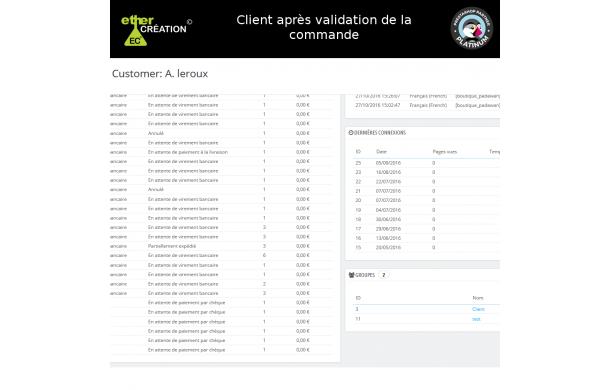Click the 'Nom' column header in Groupes
Viewport: 610px width, 390px height.
click(478, 298)
